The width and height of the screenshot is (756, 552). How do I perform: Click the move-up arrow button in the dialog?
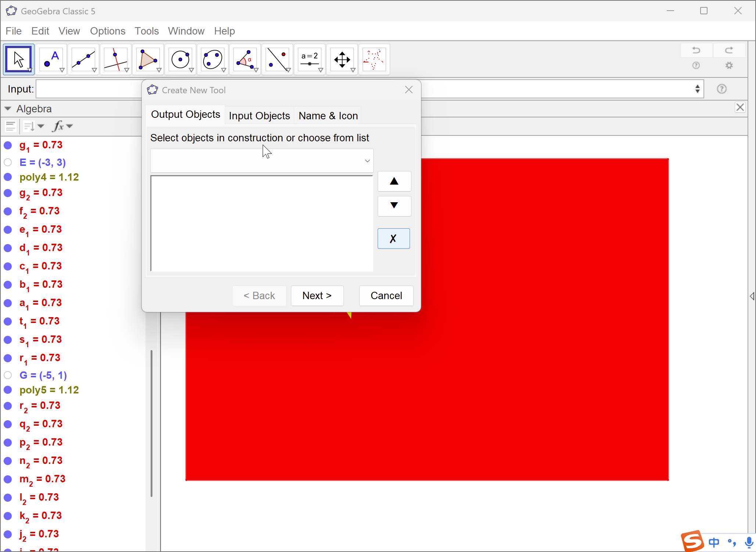click(x=394, y=181)
